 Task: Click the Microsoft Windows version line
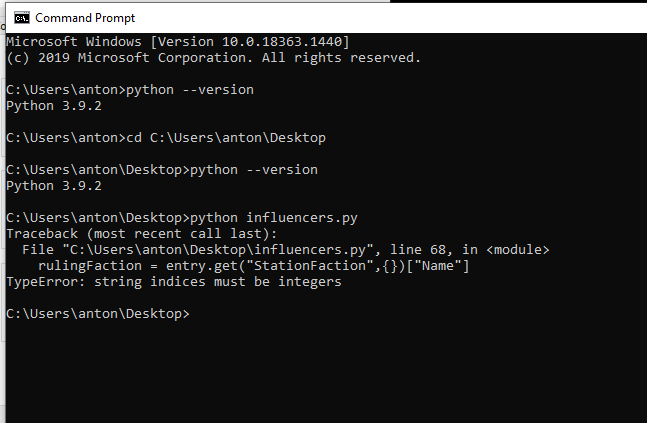(178, 42)
